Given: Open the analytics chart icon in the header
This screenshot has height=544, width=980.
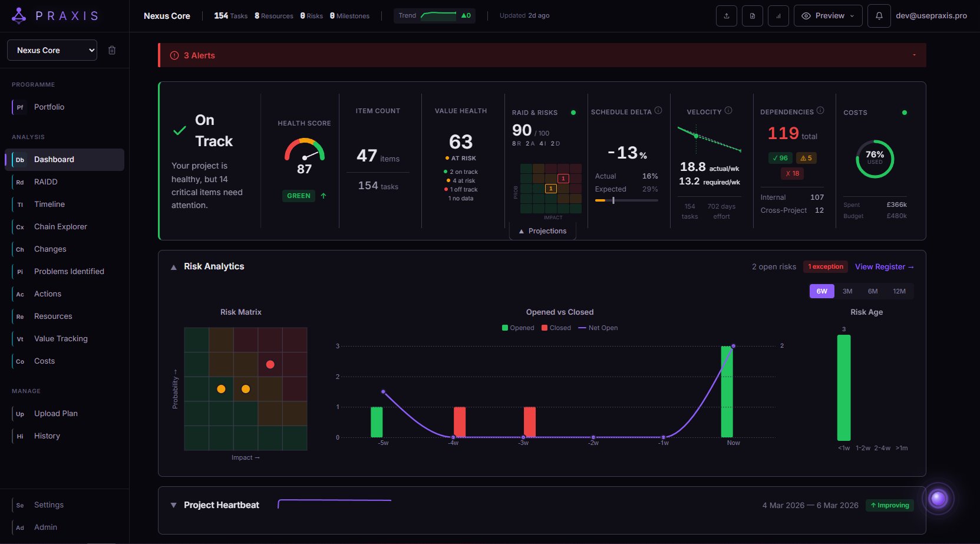Looking at the screenshot, I should 778,16.
